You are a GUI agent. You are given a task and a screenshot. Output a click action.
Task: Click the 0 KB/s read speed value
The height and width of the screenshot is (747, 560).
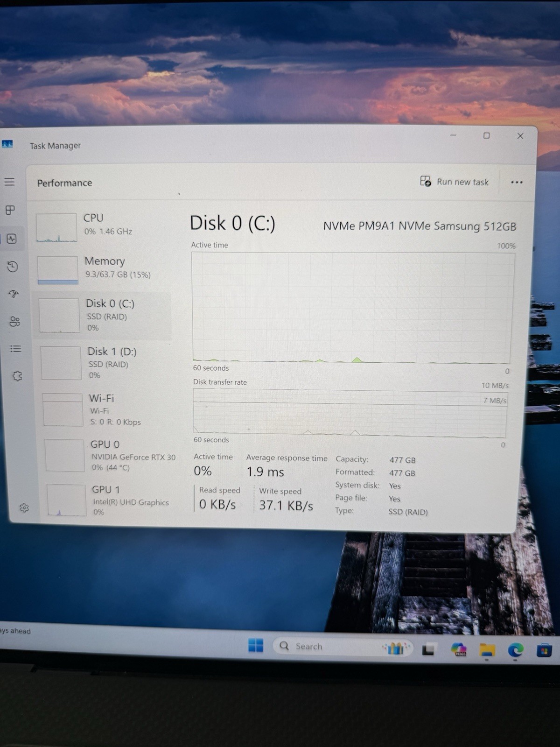point(217,504)
